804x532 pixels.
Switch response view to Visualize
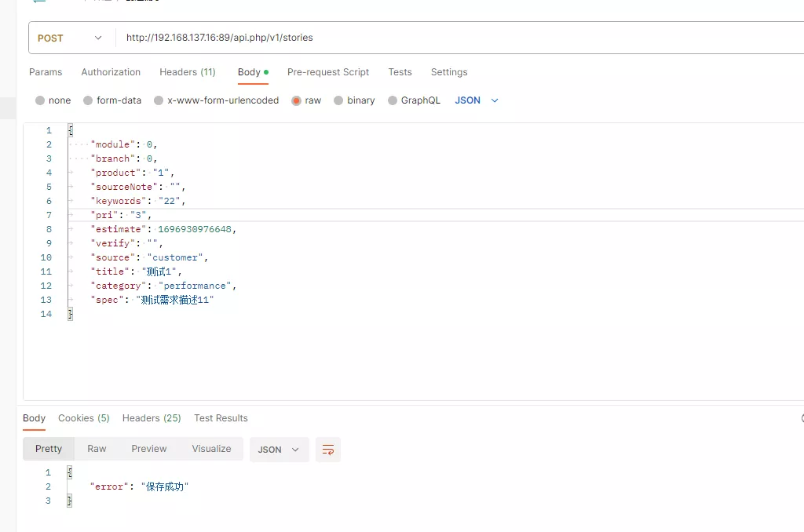[211, 449]
